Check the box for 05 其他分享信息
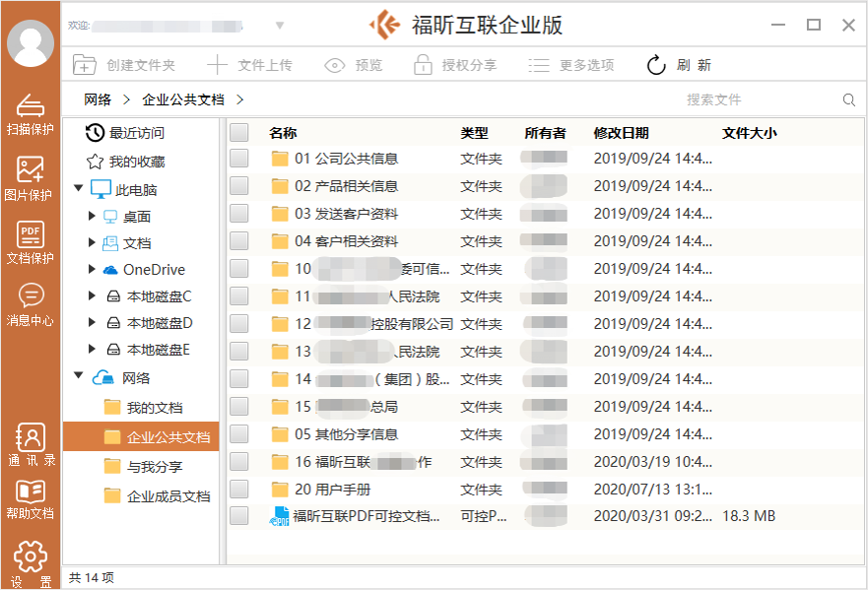Screen dimensions: 868x590 click(239, 434)
